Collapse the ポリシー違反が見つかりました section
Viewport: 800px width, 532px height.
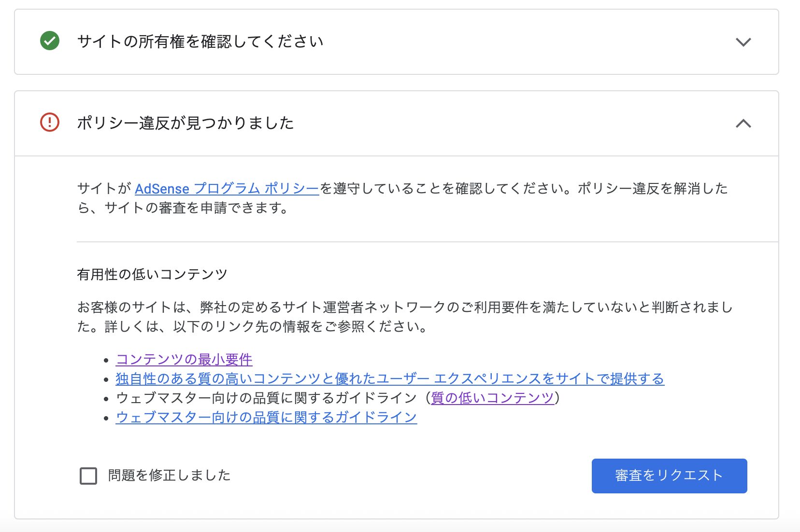point(744,124)
